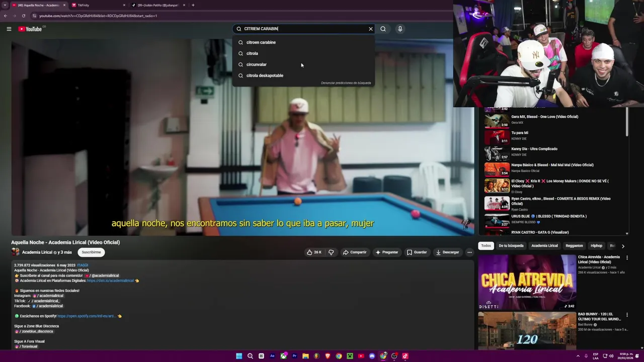Open the Bad Bunny 120 thumbnail

click(527, 330)
